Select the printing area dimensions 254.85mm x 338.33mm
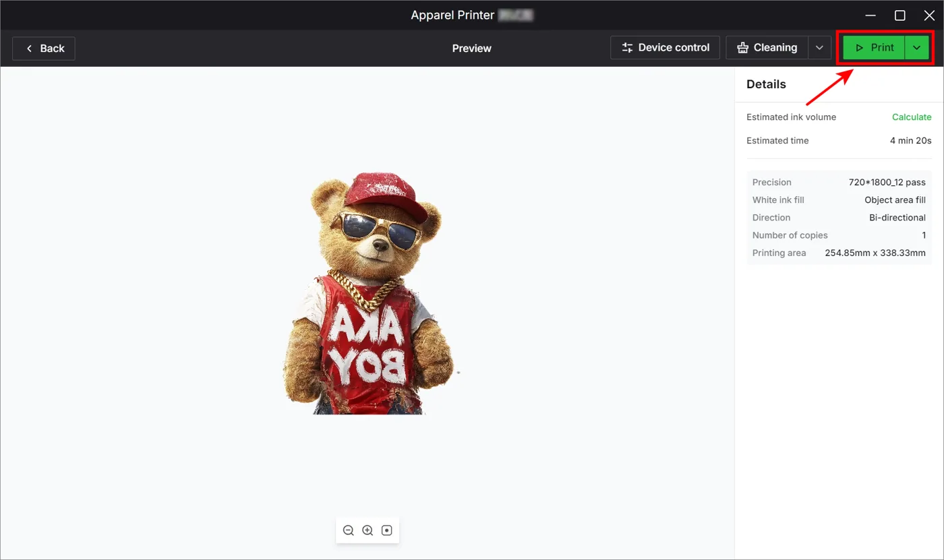 tap(875, 253)
